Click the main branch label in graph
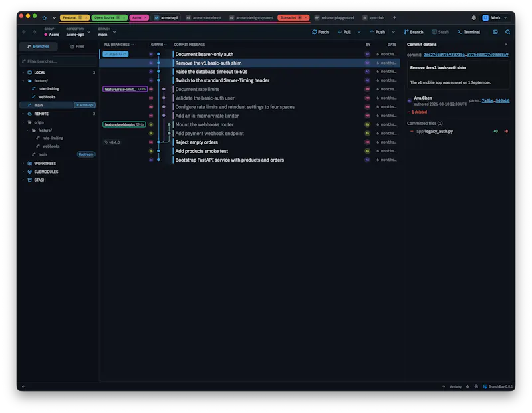 click(x=115, y=54)
